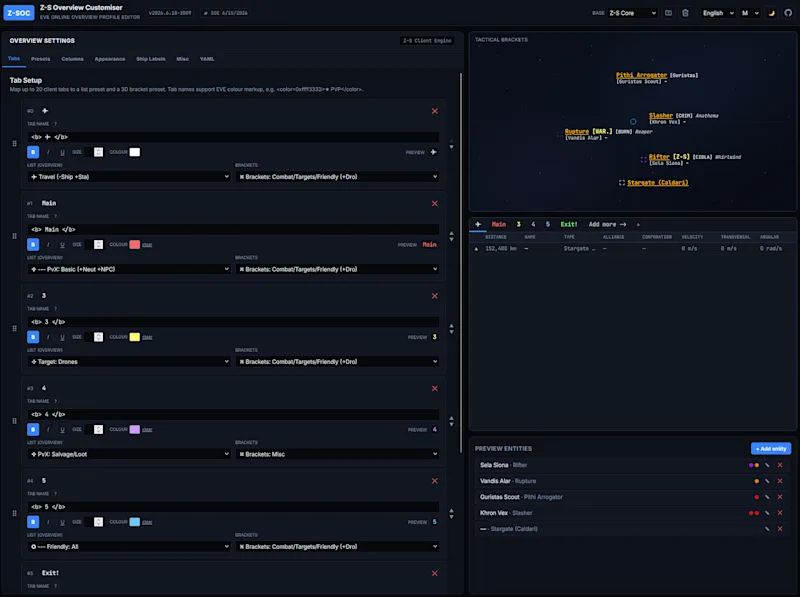Delete the Sela Siona entity with its red X

[x=780, y=465]
